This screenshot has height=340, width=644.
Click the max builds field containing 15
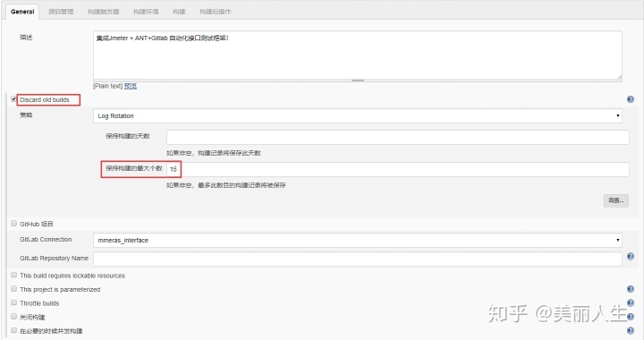pyautogui.click(x=397, y=169)
